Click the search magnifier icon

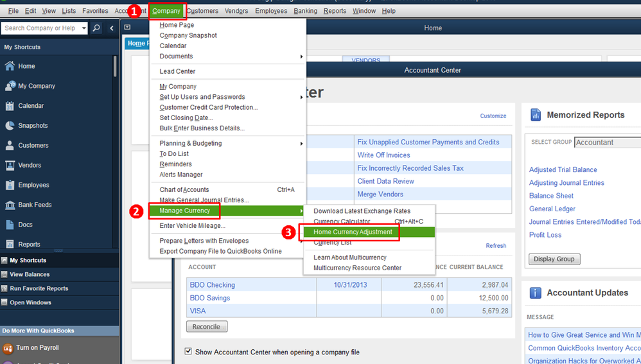click(x=96, y=28)
